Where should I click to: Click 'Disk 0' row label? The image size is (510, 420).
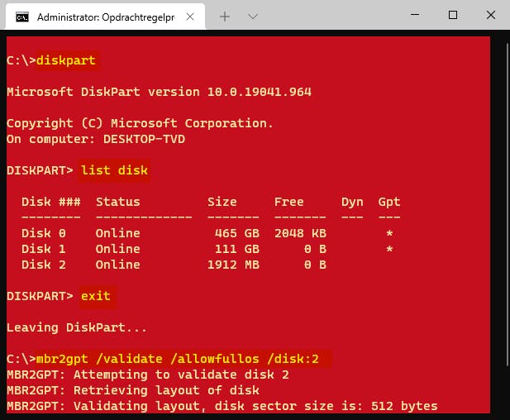44,233
